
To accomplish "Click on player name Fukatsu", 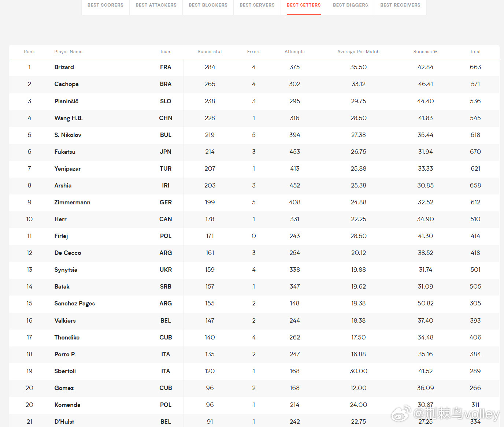I will point(65,152).
